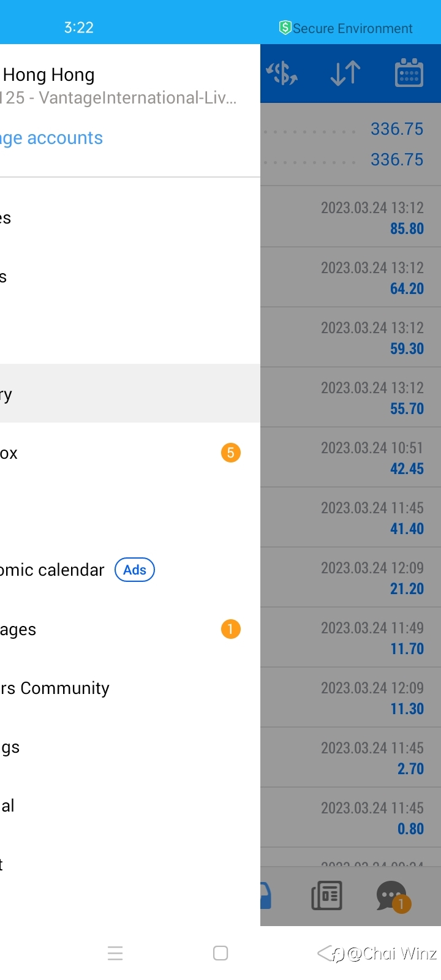Tap the Secure Environment shield icon

(x=285, y=28)
